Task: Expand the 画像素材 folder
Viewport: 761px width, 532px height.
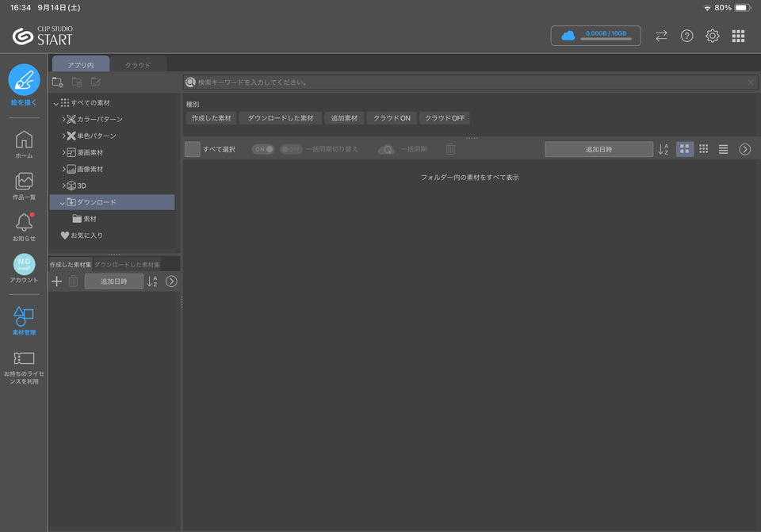Action: tap(63, 169)
